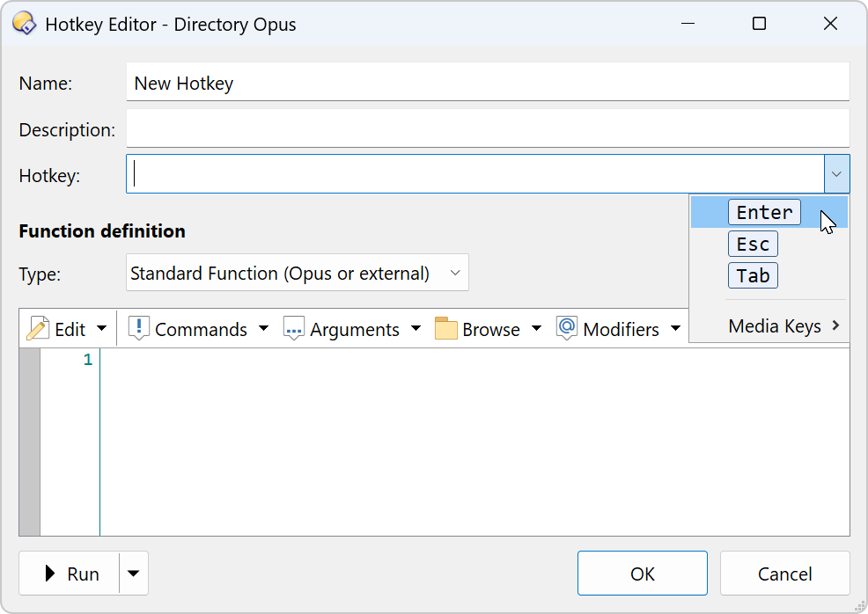The image size is (868, 614).
Task: Click the Run play triangle icon
Action: pyautogui.click(x=50, y=573)
